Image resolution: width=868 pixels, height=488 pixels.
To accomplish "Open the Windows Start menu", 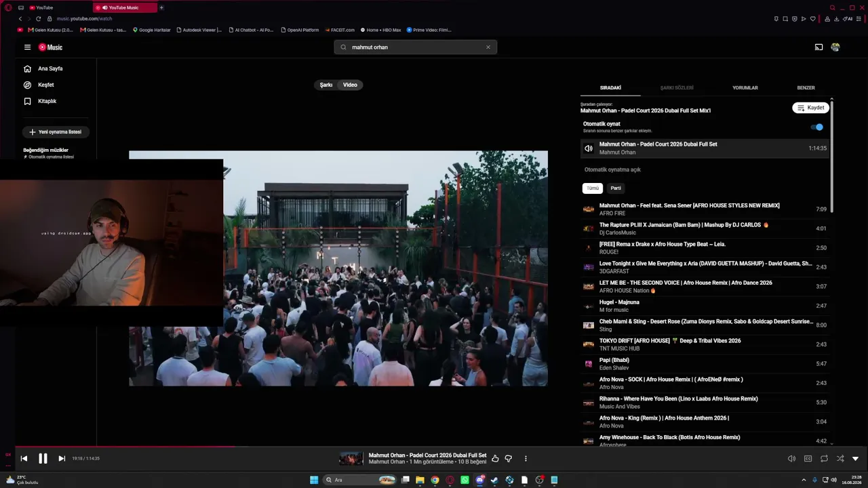I will click(314, 480).
